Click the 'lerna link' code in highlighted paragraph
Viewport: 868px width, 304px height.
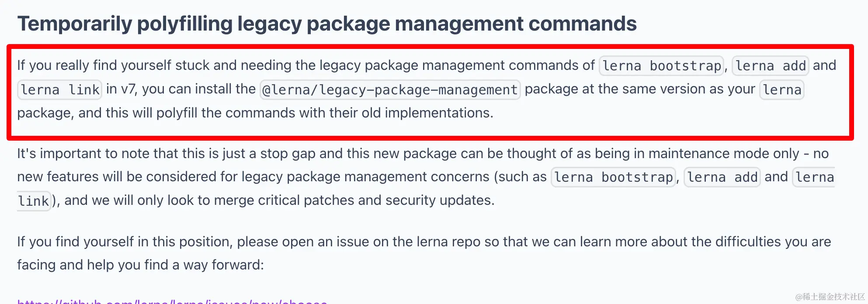(x=60, y=90)
